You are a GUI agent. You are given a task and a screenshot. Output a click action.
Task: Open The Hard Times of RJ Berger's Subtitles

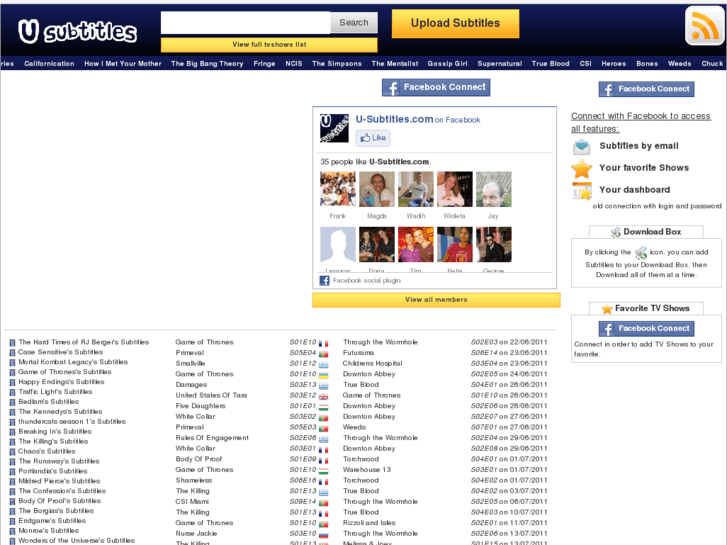(x=83, y=342)
